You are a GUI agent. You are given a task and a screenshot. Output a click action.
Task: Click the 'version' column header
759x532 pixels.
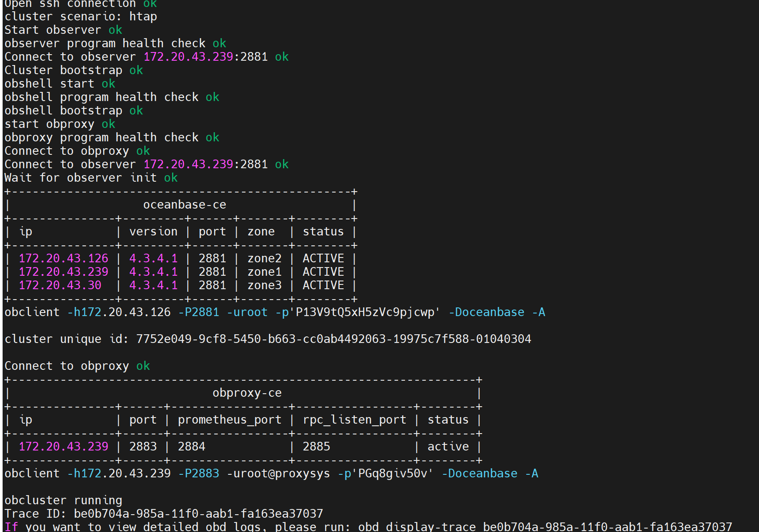pos(153,232)
